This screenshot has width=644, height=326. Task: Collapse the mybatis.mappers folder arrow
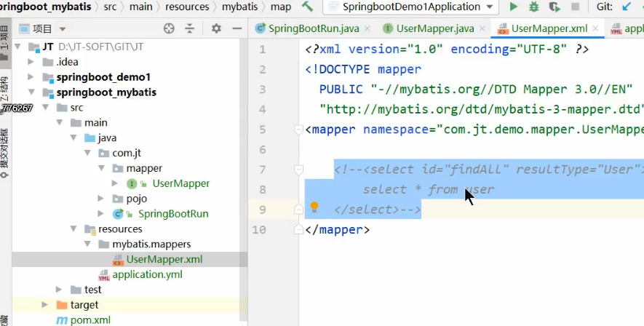tap(87, 244)
